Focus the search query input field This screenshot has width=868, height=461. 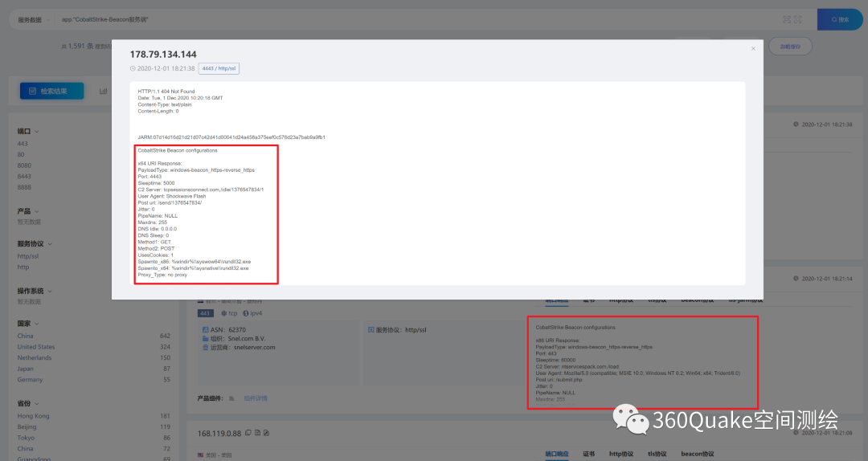tap(416, 19)
